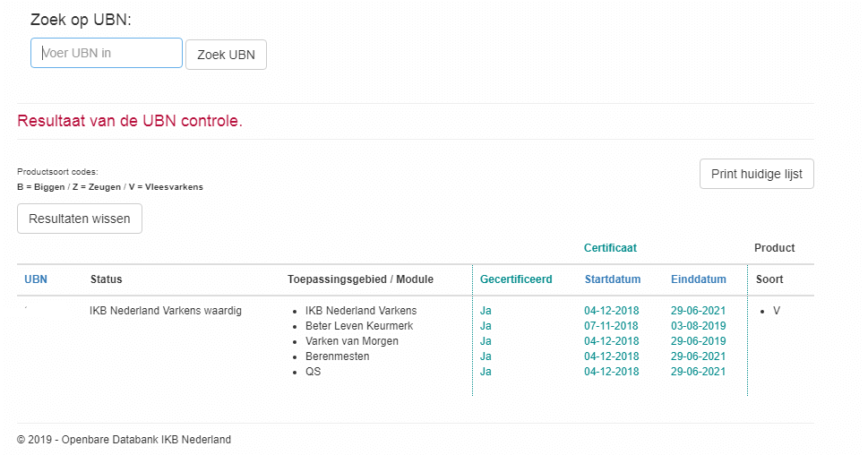
Task: Click the Certificaat group header
Action: coord(610,248)
